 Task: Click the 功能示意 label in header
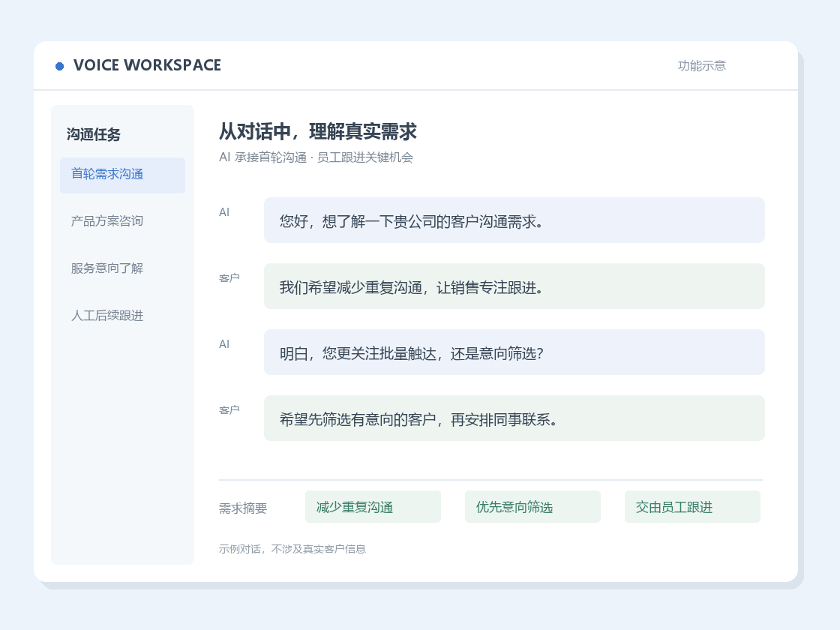(x=701, y=65)
